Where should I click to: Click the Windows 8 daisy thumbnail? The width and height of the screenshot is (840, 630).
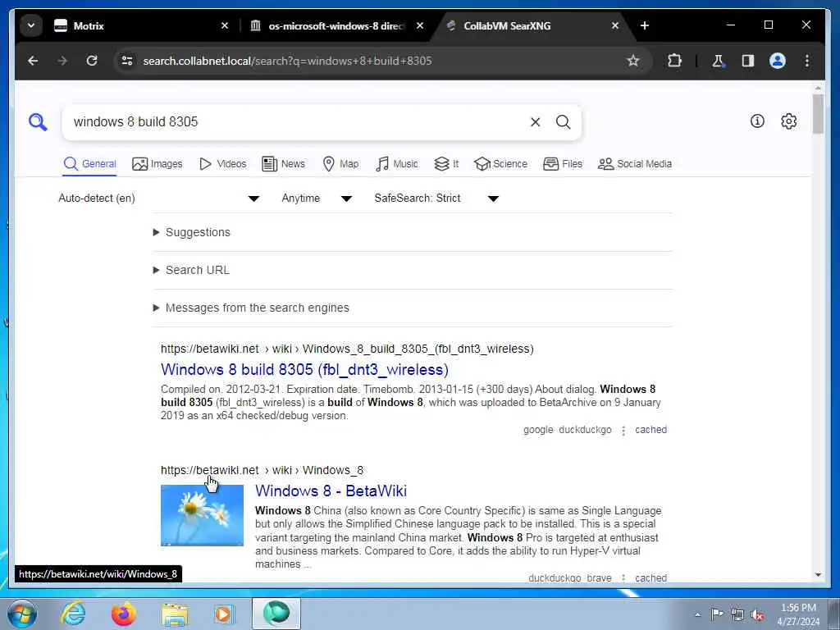point(202,515)
